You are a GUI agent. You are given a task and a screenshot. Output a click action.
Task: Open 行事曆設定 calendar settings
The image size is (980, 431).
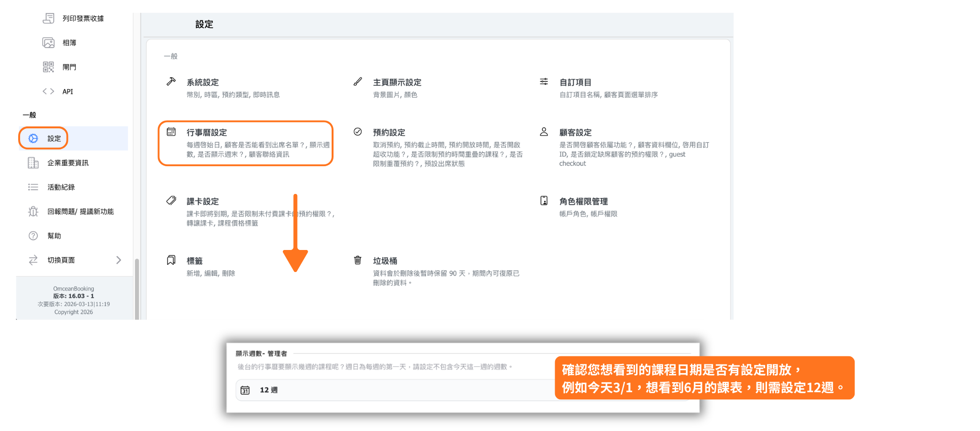207,133
